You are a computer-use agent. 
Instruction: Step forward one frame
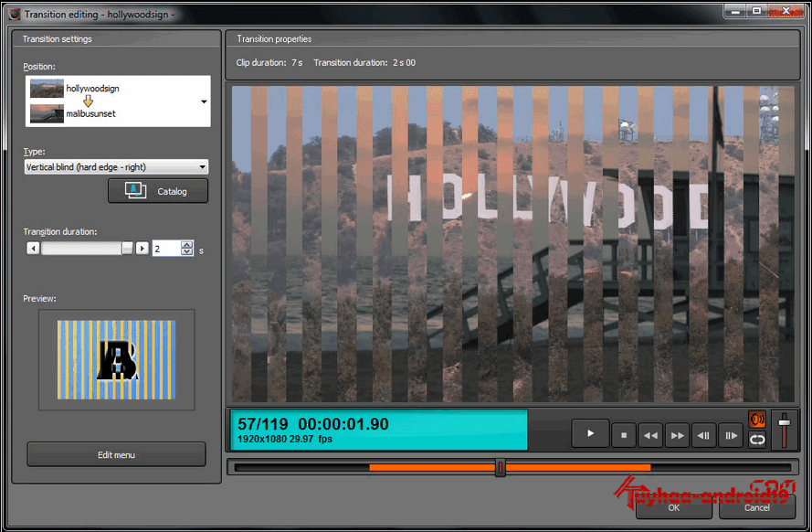731,435
